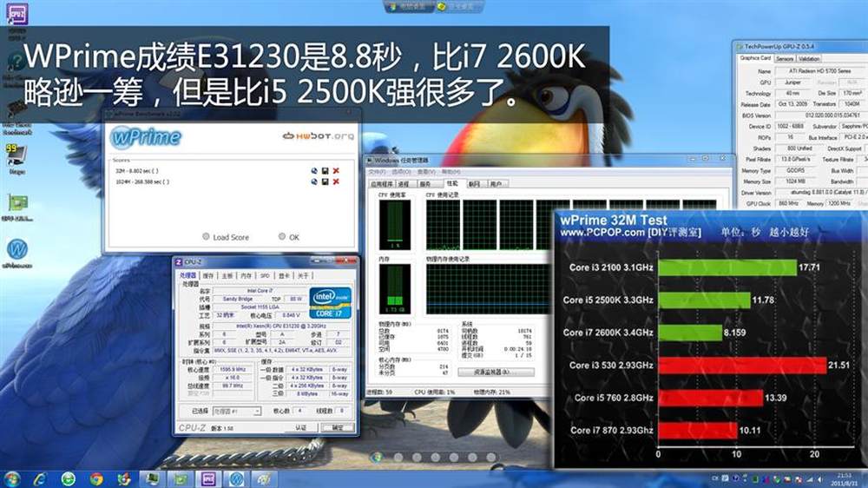Submit the 1024M wPrime score online
868x488 pixels.
314,181
